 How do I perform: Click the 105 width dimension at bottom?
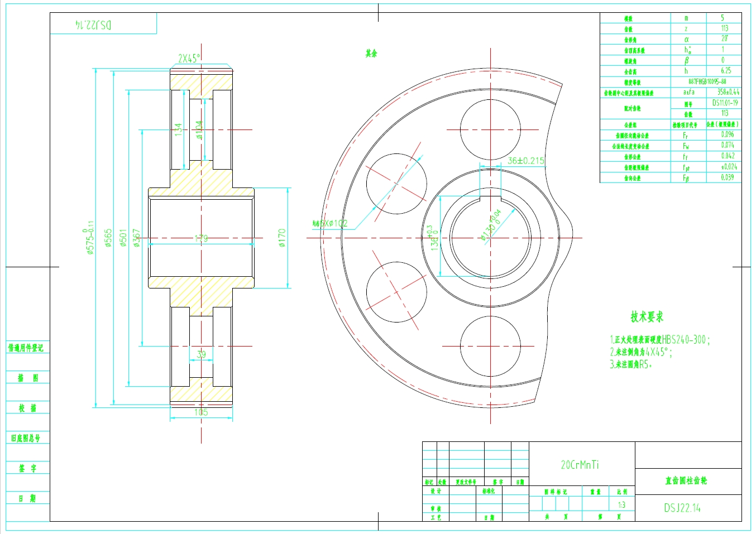[x=201, y=412]
